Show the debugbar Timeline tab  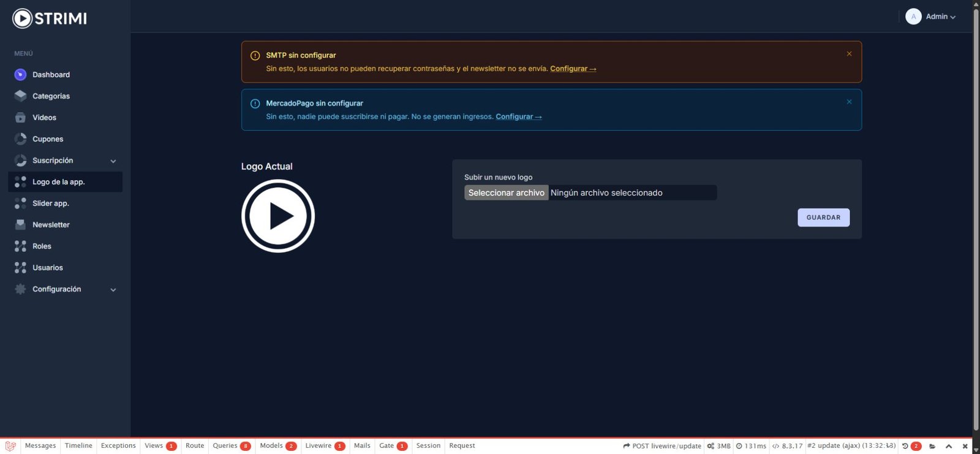tap(78, 446)
